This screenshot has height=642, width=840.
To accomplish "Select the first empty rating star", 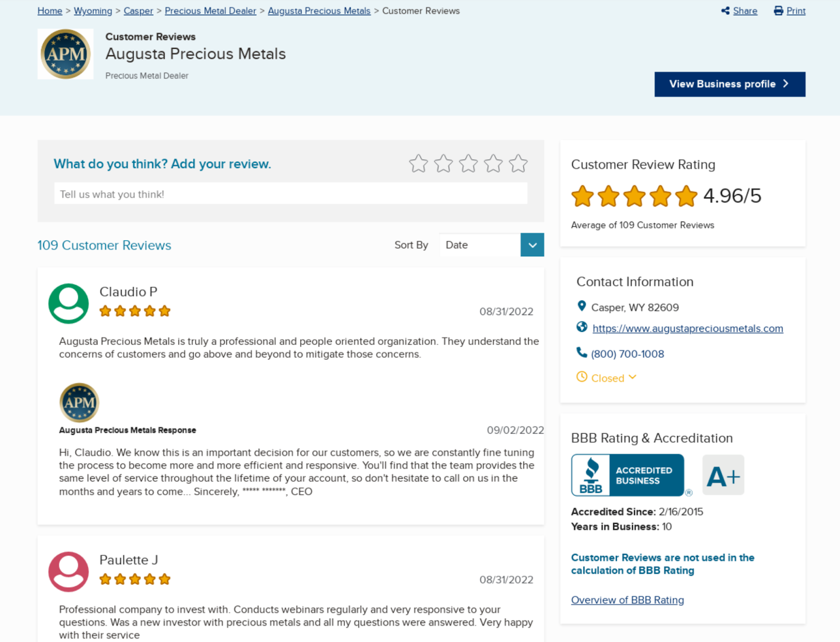I will [x=418, y=163].
